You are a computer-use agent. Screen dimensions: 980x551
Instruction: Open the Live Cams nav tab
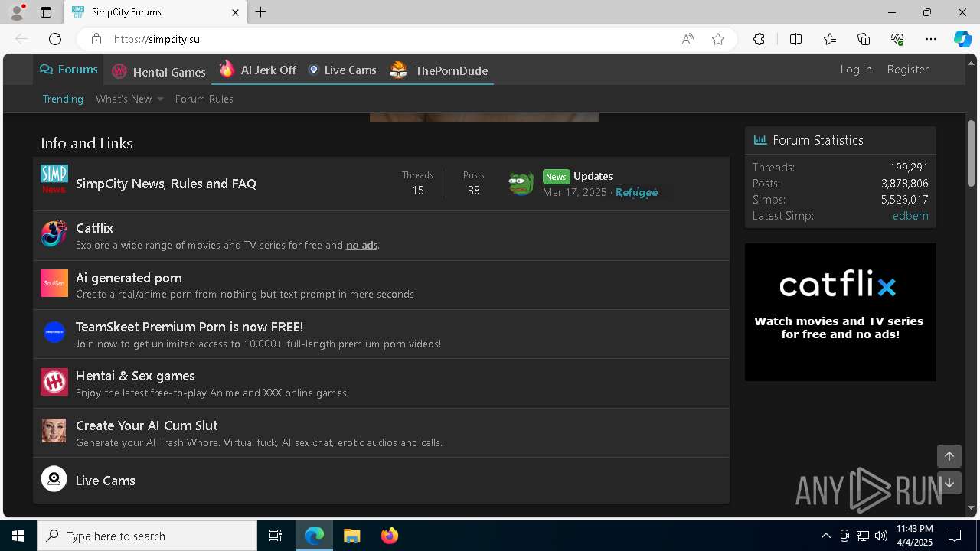click(x=342, y=70)
